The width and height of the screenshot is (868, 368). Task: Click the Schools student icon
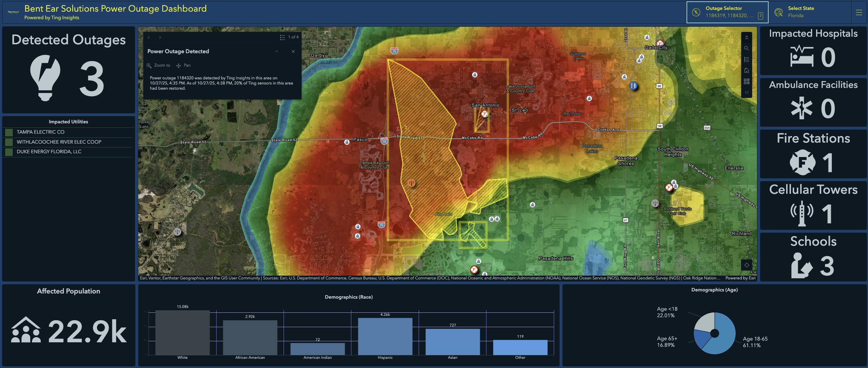click(x=802, y=265)
